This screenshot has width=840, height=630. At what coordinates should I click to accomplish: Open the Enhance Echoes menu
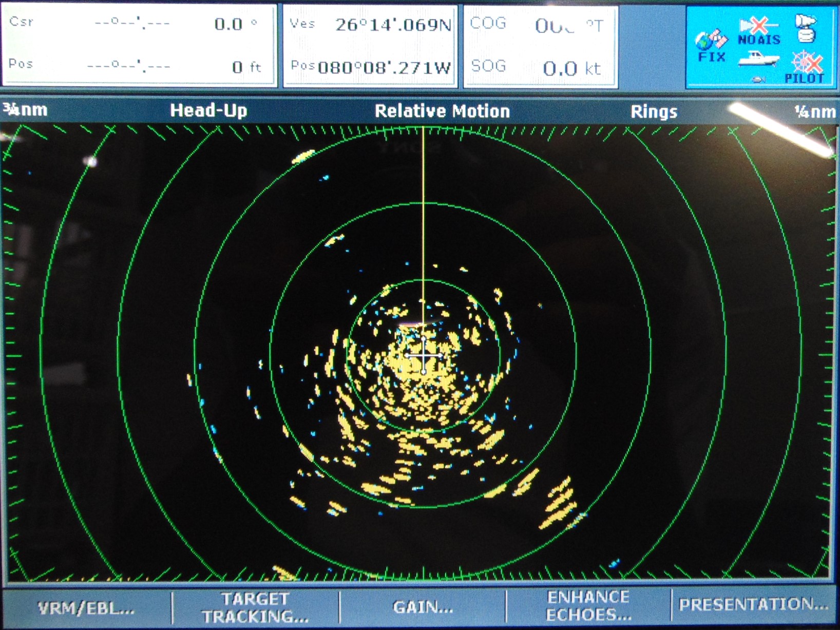[588, 606]
